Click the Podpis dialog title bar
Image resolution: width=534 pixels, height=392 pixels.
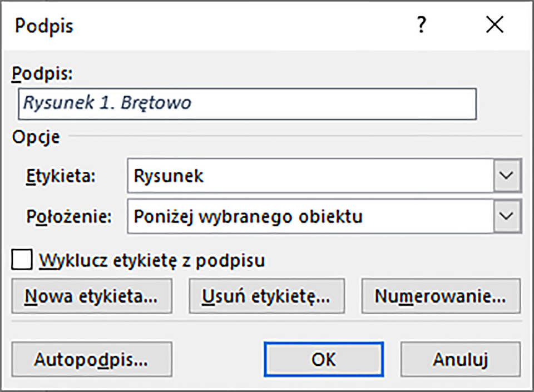(x=222, y=24)
